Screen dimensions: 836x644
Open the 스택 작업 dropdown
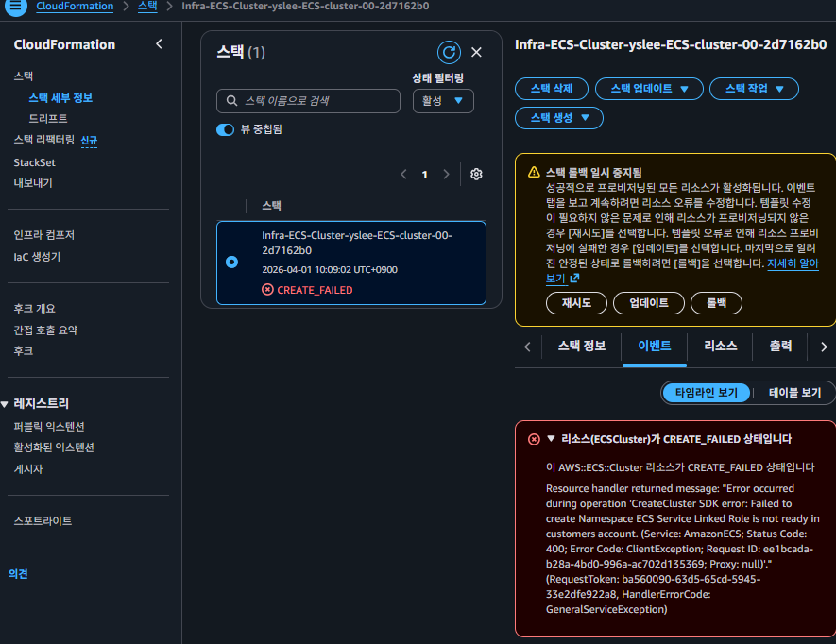(x=754, y=89)
